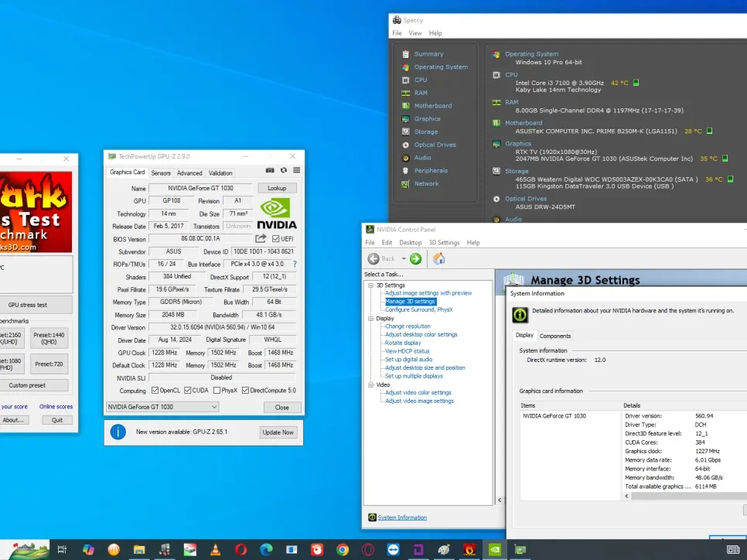
Task: Open VLC media player from the taskbar
Action: [x=215, y=549]
